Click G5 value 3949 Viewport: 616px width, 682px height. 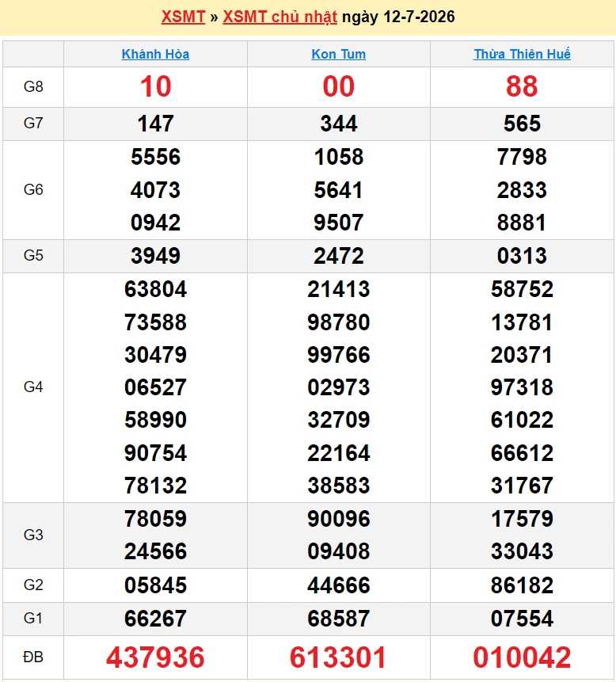156,256
